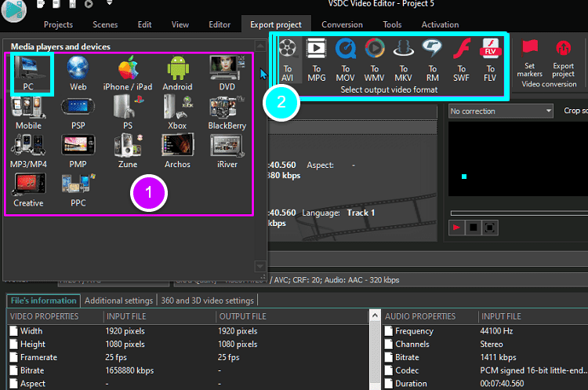Select the Framerate property row

187,357
